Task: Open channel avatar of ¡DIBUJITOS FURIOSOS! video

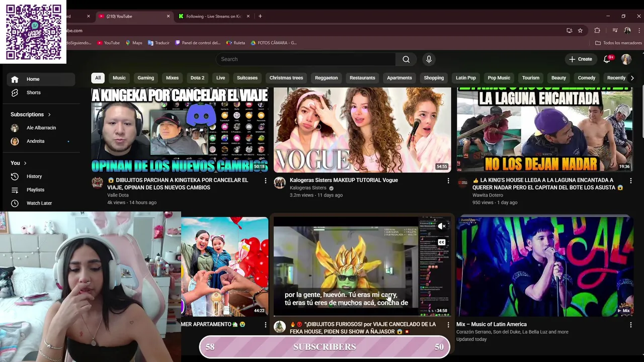Action: [280, 327]
